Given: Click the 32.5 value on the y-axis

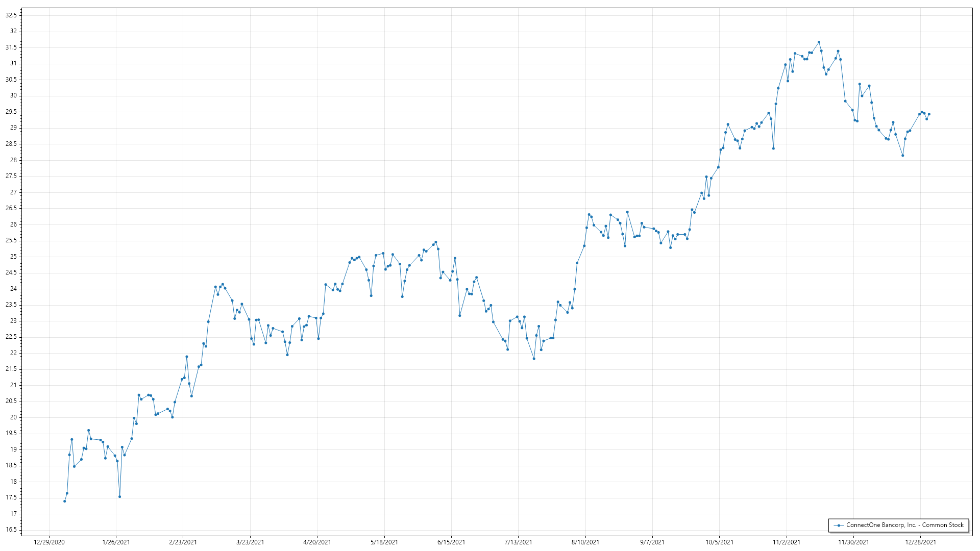Looking at the screenshot, I should [11, 15].
